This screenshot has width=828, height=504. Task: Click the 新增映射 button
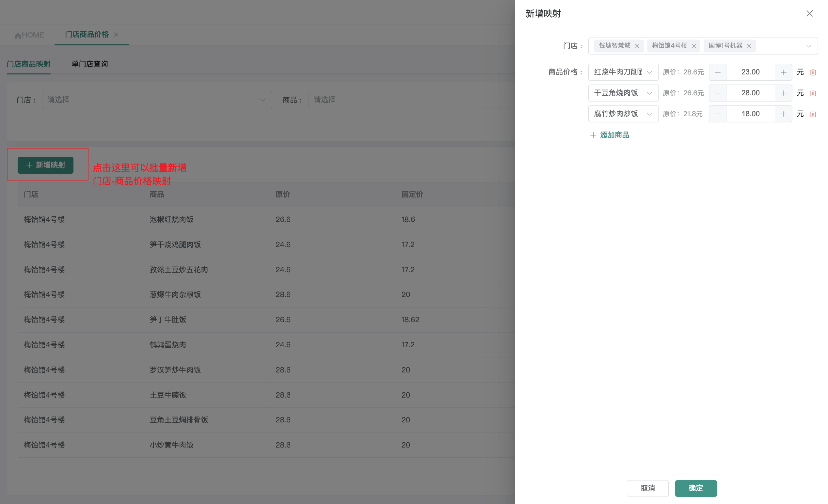point(45,165)
